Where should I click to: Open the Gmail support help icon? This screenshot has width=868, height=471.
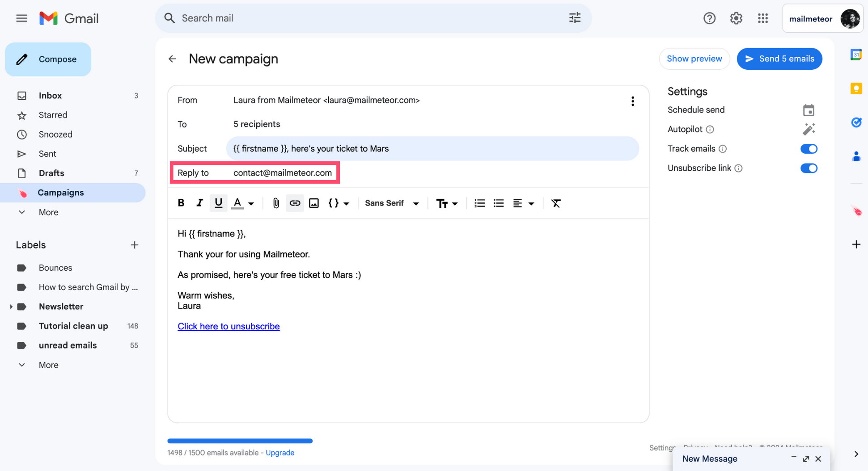(709, 18)
